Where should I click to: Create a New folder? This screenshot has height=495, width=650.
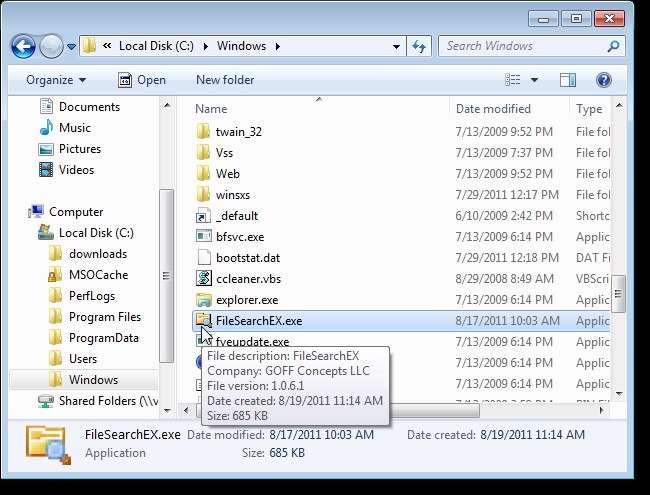tap(225, 80)
